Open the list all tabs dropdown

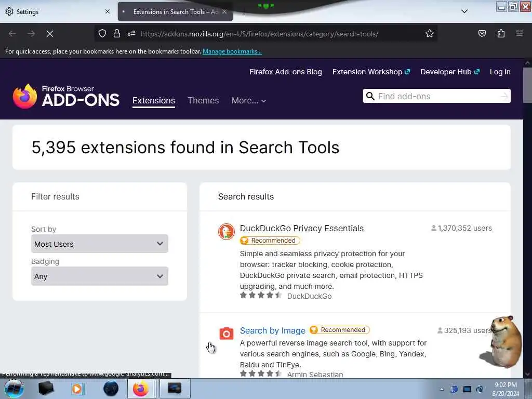(464, 11)
